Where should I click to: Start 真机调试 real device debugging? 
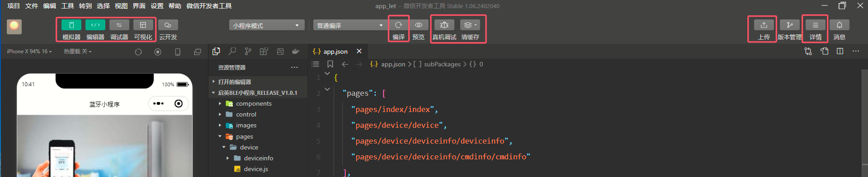(444, 25)
